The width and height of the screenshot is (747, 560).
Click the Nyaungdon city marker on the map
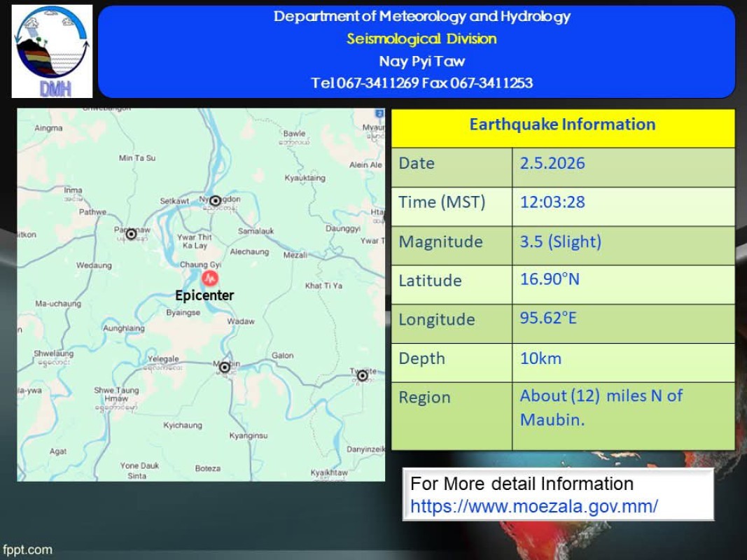216,200
